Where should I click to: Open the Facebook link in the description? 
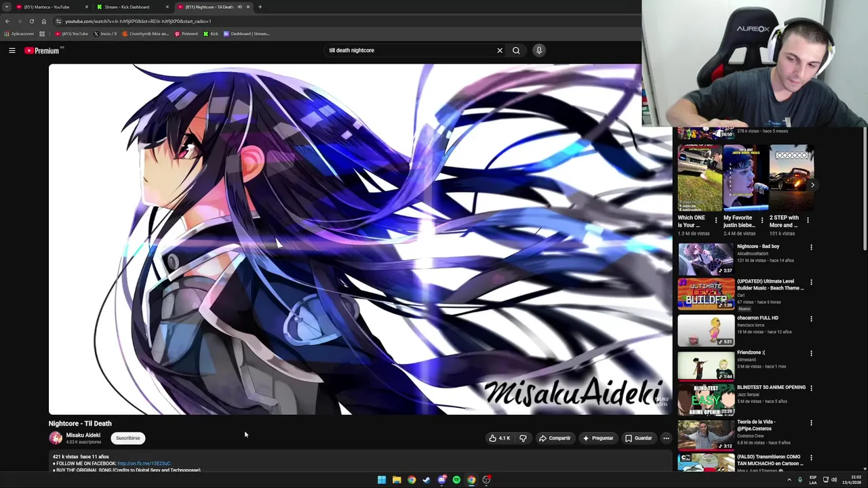[x=144, y=464]
